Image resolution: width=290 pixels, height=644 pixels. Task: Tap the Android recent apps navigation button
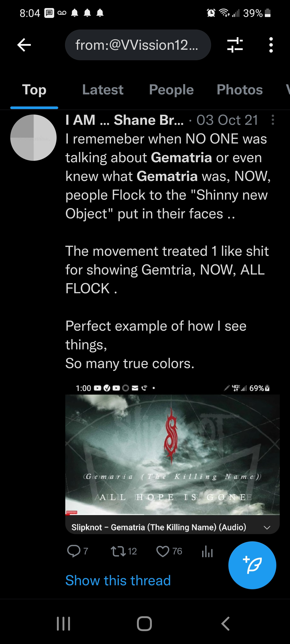(x=64, y=624)
